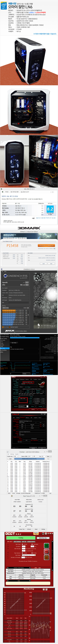The image size is (58, 644).
Task: Click Stop Testing button in Intel XTU
Action: point(14,343)
